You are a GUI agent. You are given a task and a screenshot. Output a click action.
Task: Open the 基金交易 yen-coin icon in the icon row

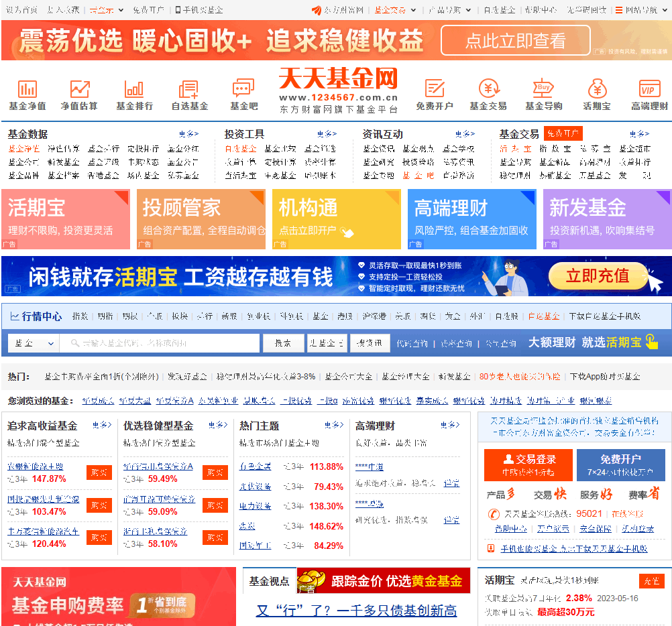pyautogui.click(x=489, y=88)
